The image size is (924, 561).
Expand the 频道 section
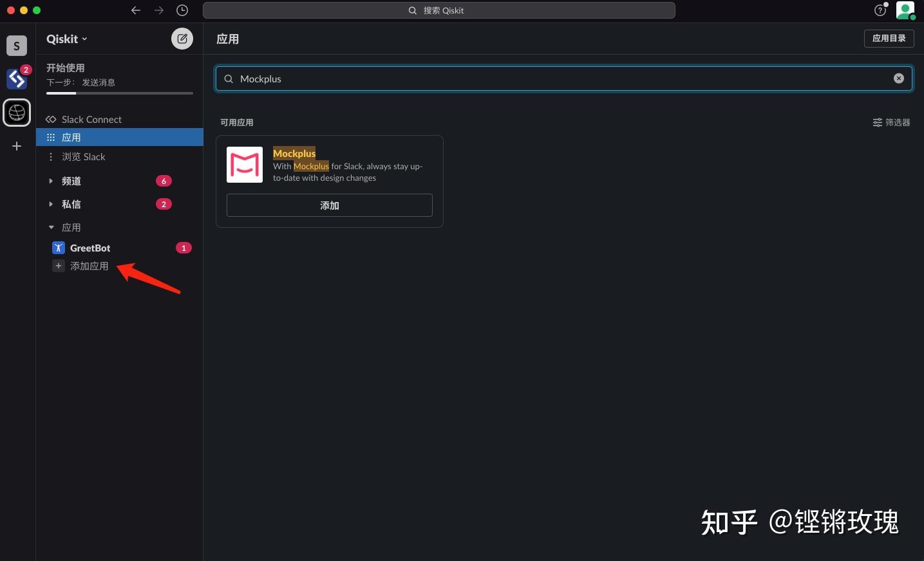click(51, 181)
